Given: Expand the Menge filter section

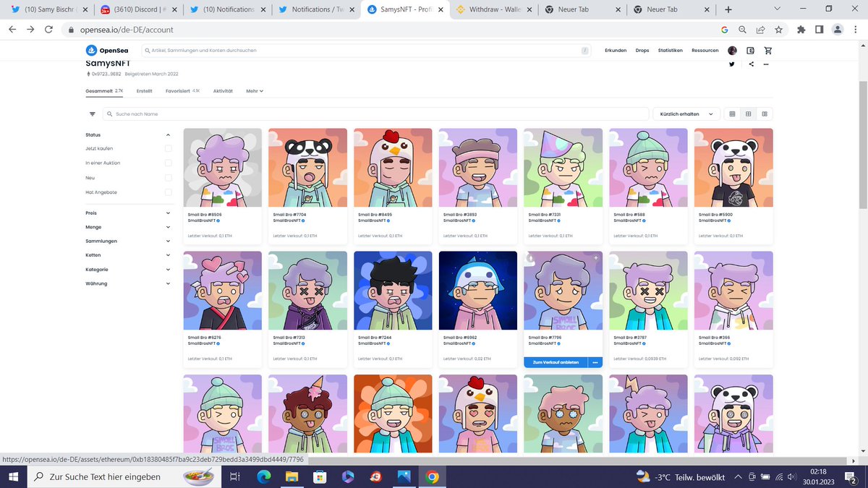Looking at the screenshot, I should click(128, 227).
